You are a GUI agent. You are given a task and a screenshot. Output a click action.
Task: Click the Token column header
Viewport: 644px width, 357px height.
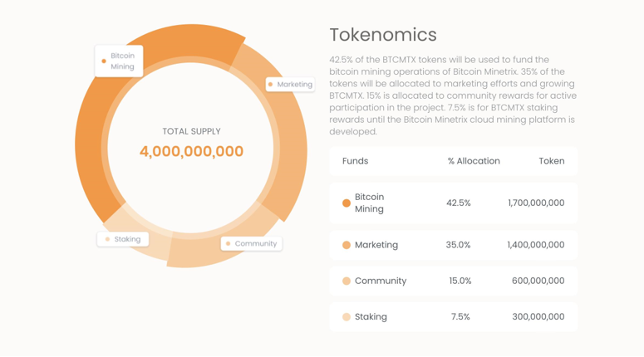pyautogui.click(x=551, y=161)
